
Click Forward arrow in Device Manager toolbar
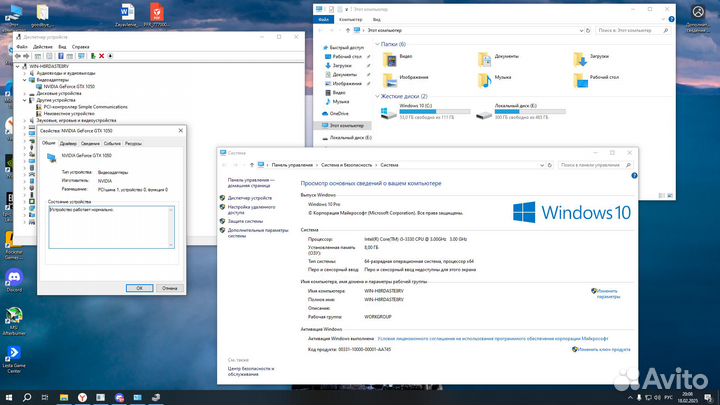[x=26, y=56]
